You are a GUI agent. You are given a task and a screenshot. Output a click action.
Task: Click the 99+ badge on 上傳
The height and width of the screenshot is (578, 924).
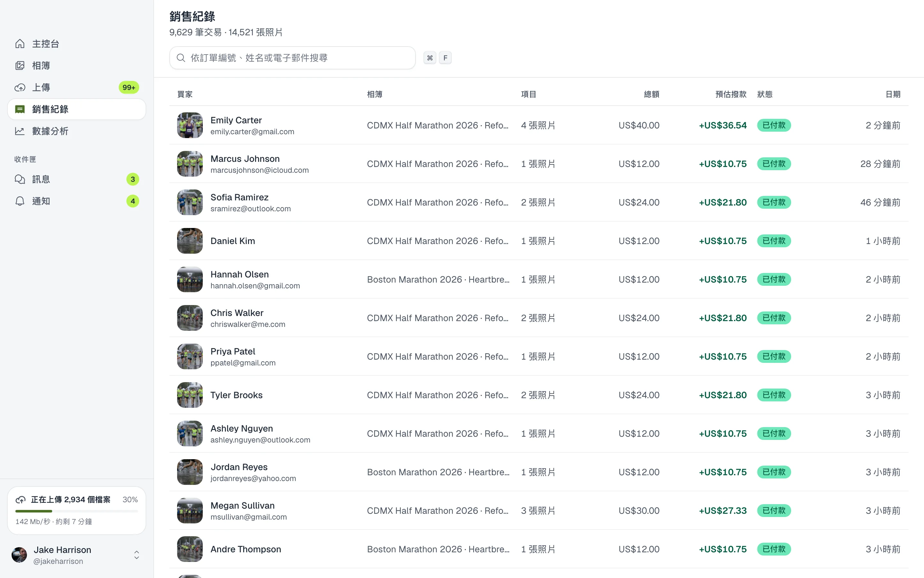click(129, 88)
